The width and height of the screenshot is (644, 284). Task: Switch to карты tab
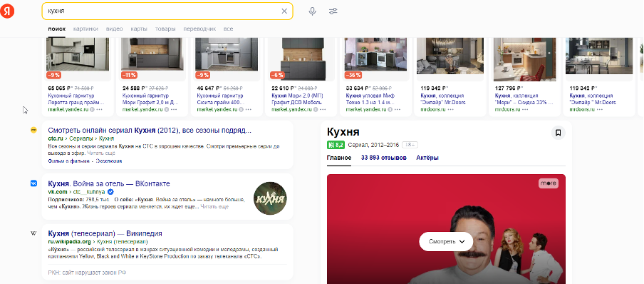coord(139,29)
